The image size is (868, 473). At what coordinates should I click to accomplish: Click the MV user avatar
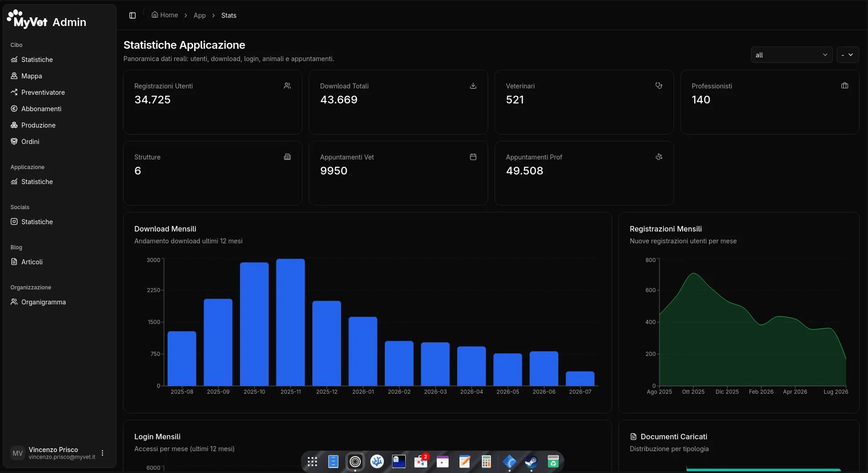[18, 453]
